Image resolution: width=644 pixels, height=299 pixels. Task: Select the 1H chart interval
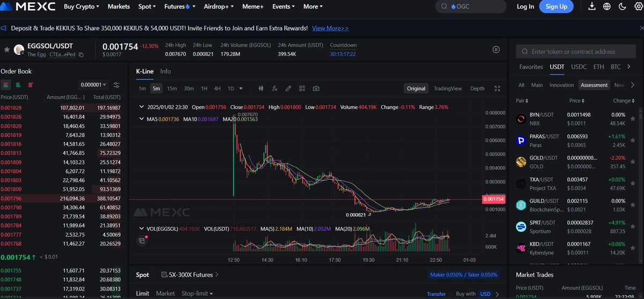click(x=204, y=89)
